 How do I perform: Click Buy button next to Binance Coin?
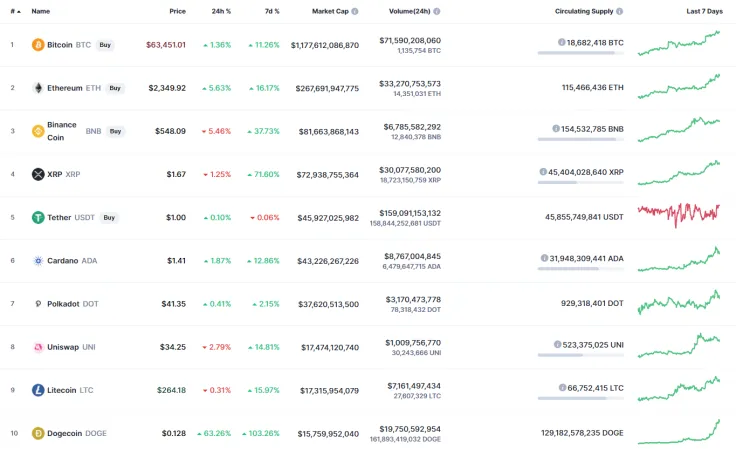(x=115, y=131)
